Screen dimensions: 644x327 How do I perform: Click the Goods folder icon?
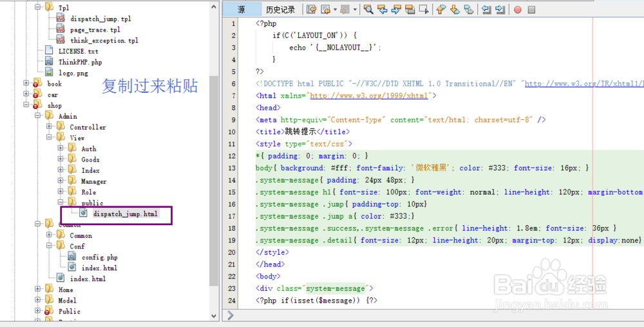point(72,159)
